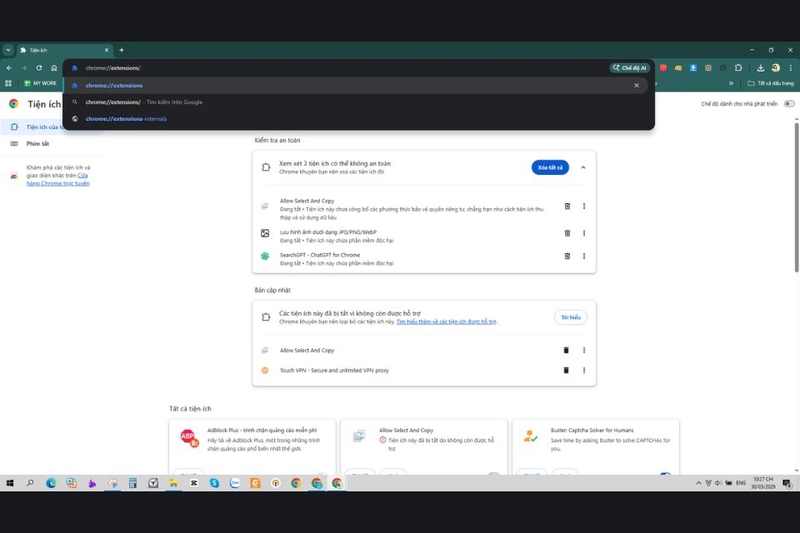
Task: Launch Microsoft Edge from the taskbar
Action: click(51, 483)
